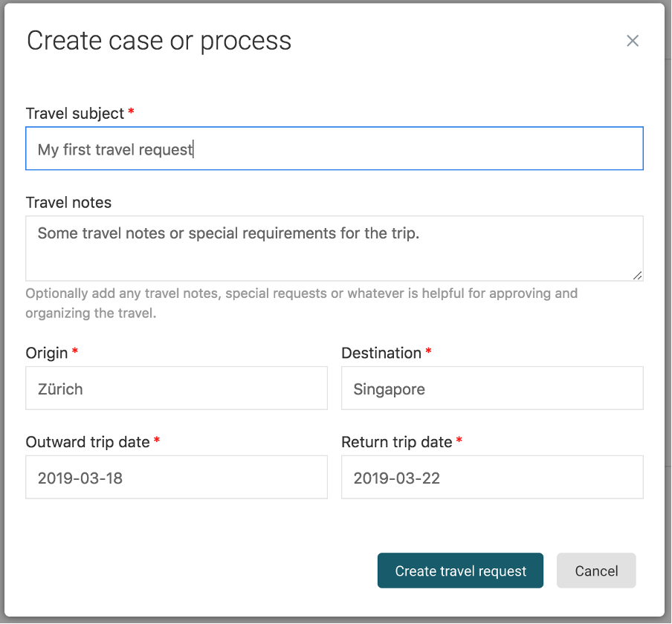The image size is (672, 624).
Task: Click the Origin field showing Zürich
Action: 176,388
